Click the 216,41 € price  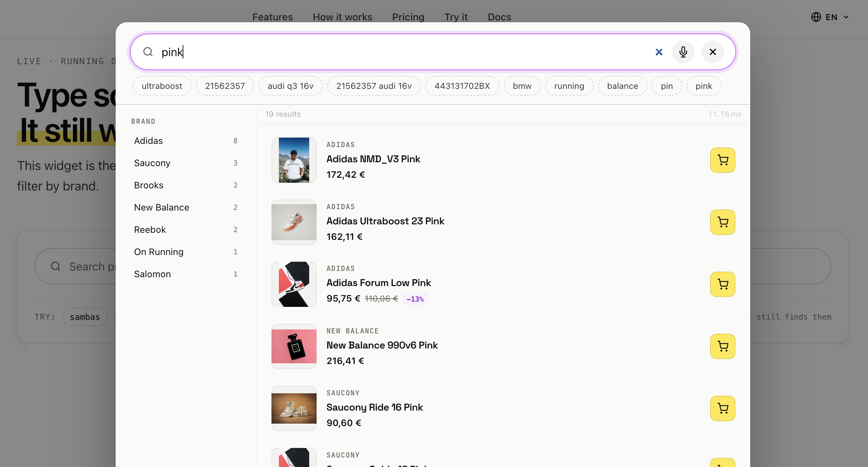click(x=346, y=361)
